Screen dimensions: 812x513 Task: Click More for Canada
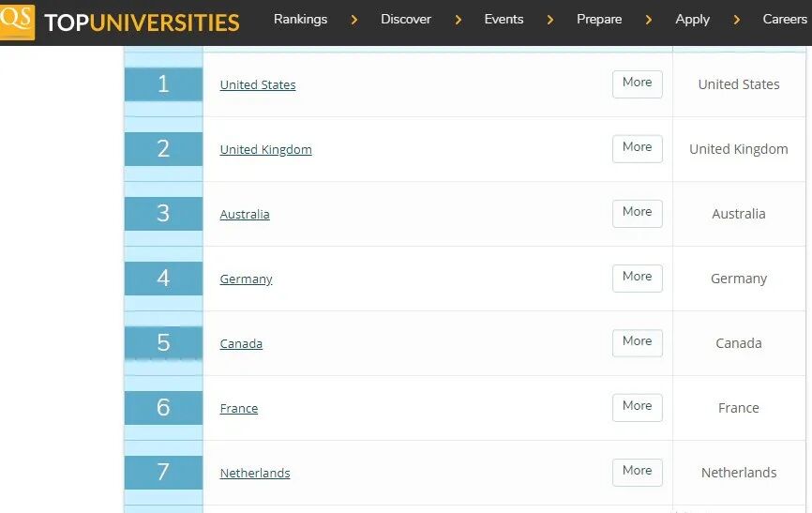click(x=637, y=343)
